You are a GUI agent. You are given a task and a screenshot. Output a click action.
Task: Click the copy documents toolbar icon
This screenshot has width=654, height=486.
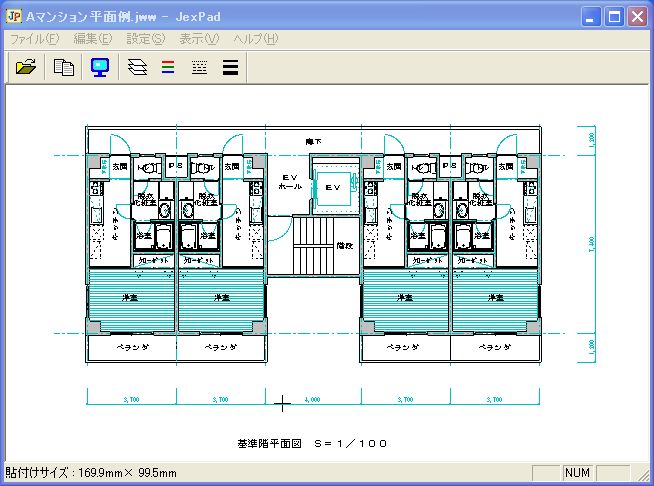tap(64, 67)
